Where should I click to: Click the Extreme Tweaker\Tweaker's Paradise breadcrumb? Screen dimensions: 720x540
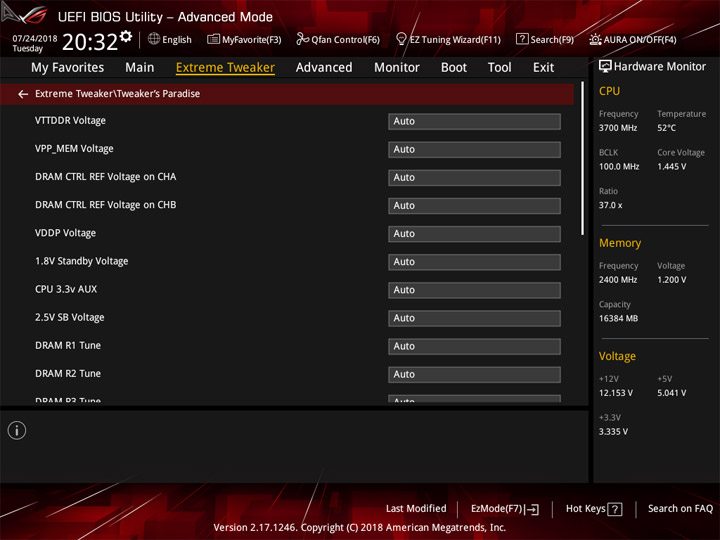point(118,94)
